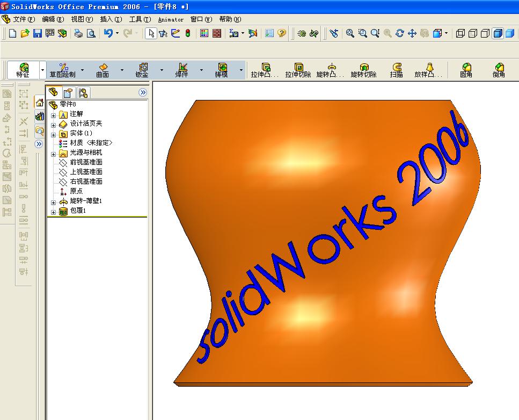Click the 倒角 chamfer button
This screenshot has height=420, width=519.
[x=499, y=70]
